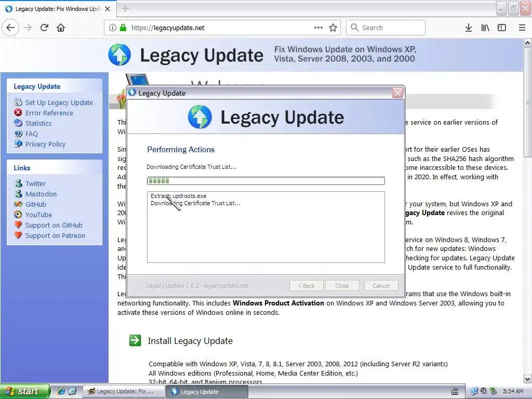532x399 pixels.
Task: Switch to Firefox taskbar button
Action: [x=124, y=391]
